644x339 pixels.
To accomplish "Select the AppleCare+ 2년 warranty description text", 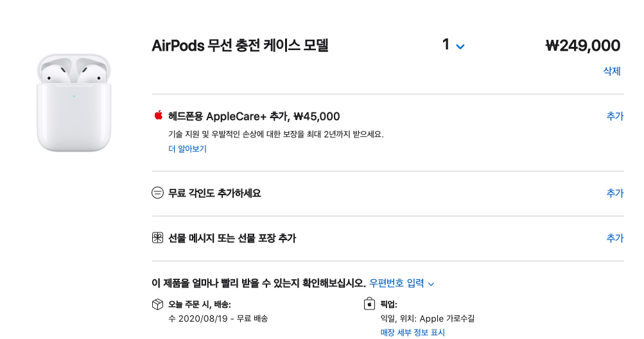I will point(276,134).
